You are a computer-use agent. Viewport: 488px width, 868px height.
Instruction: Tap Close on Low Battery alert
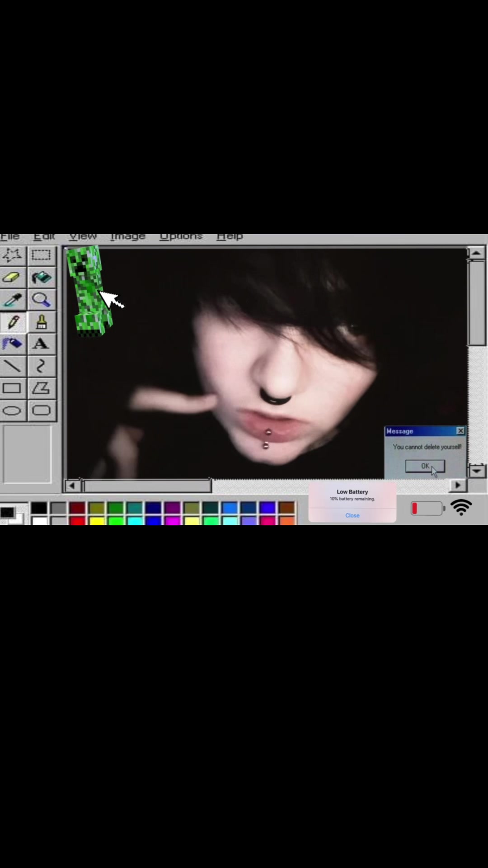point(352,515)
